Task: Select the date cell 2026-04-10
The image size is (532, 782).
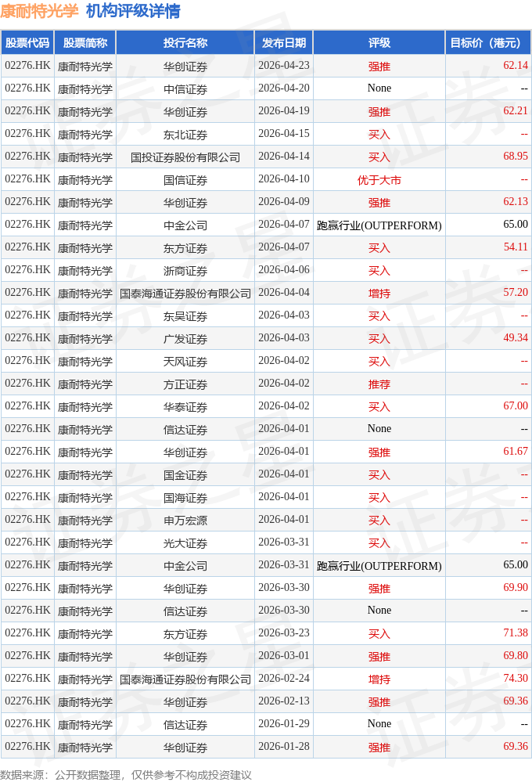Action: pyautogui.click(x=284, y=179)
